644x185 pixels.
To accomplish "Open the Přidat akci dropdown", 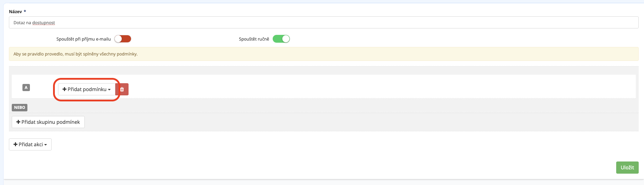I will [x=30, y=144].
